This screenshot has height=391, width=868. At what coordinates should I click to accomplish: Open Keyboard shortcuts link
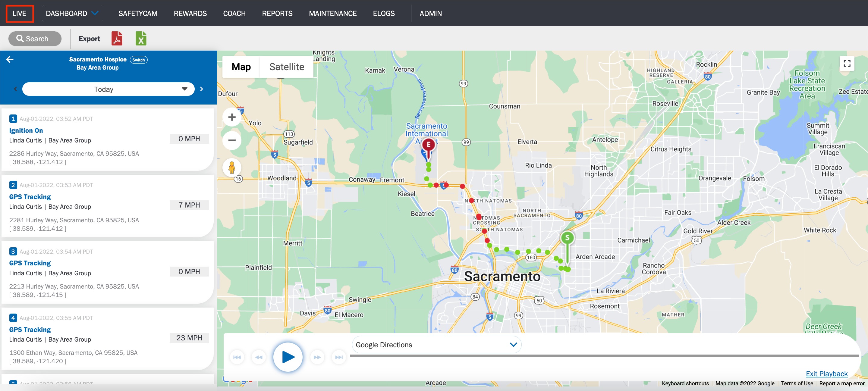point(685,383)
